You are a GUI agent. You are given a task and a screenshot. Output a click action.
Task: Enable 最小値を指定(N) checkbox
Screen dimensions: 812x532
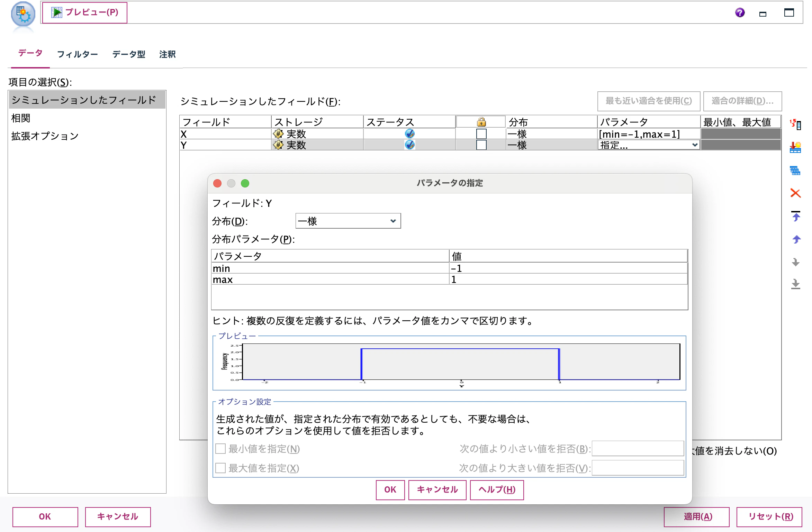point(220,449)
